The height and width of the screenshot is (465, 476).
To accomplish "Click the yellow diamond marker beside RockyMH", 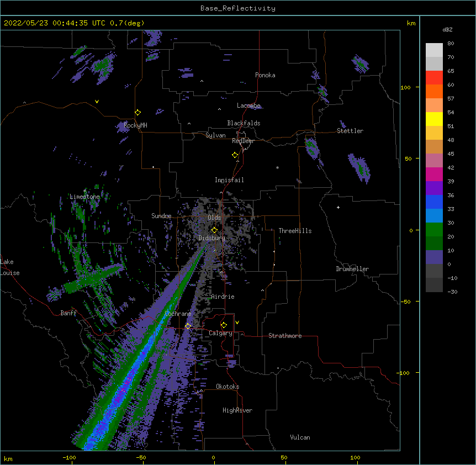I will tap(138, 113).
